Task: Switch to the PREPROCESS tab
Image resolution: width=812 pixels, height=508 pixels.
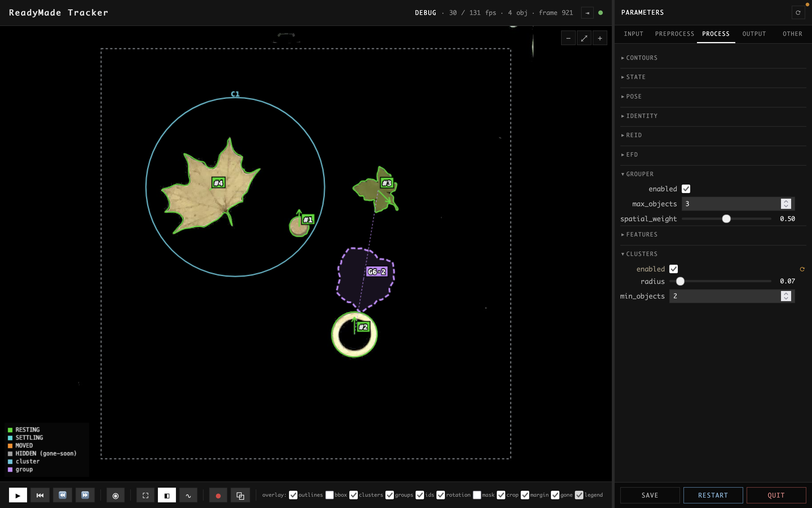Action: [x=674, y=34]
